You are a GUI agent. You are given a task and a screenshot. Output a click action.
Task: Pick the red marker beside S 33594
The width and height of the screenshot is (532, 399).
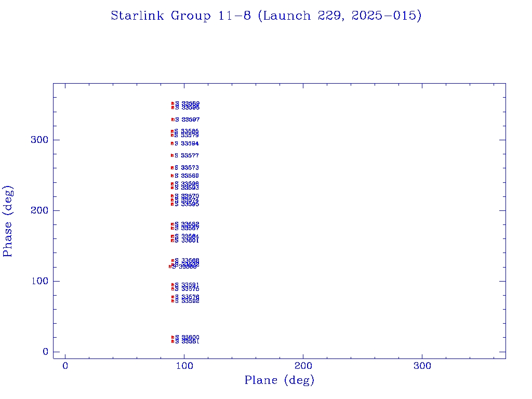[x=172, y=143]
